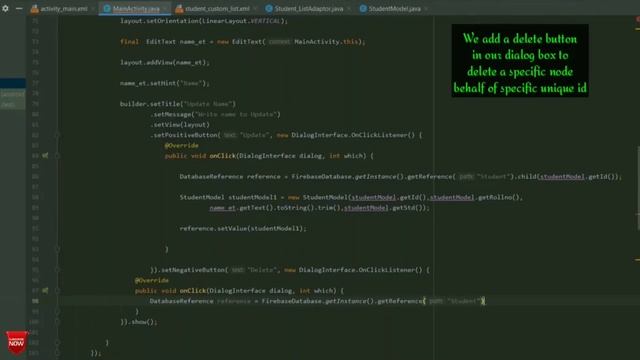Click the builder.setTitle line

point(178,104)
